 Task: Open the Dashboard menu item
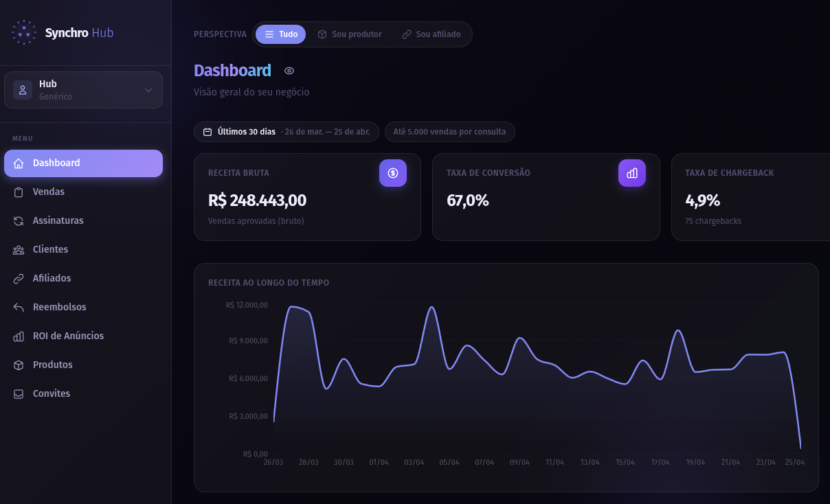point(83,163)
